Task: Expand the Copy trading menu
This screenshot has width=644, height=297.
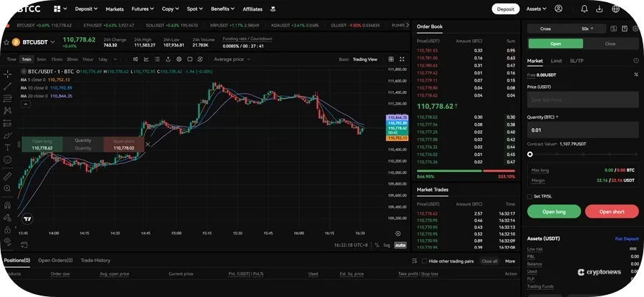Action: point(170,9)
